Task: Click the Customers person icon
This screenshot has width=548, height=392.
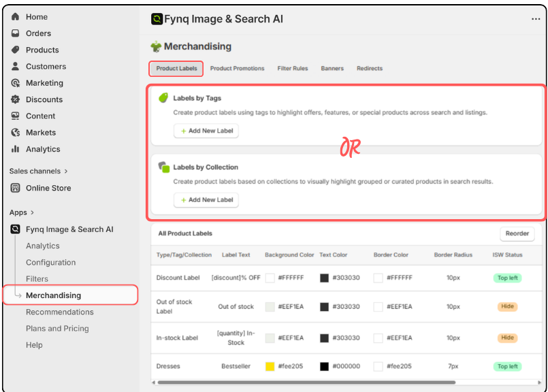Action: coord(15,66)
